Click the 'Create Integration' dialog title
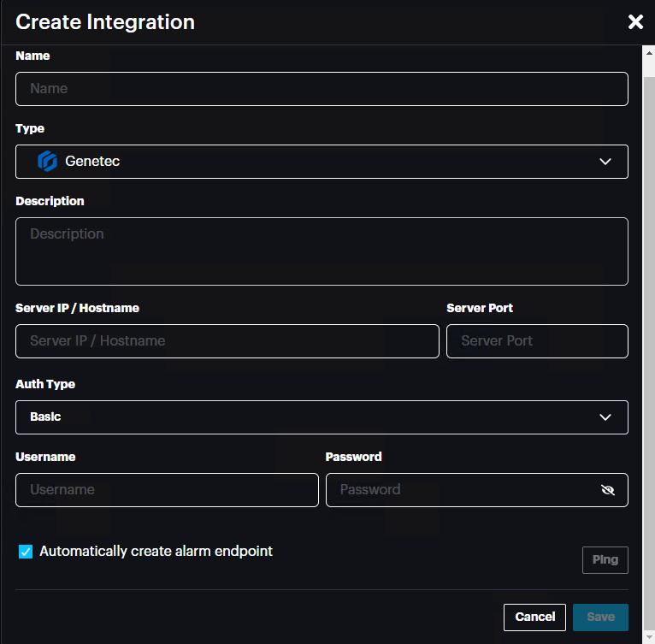The image size is (655, 644). tap(105, 22)
